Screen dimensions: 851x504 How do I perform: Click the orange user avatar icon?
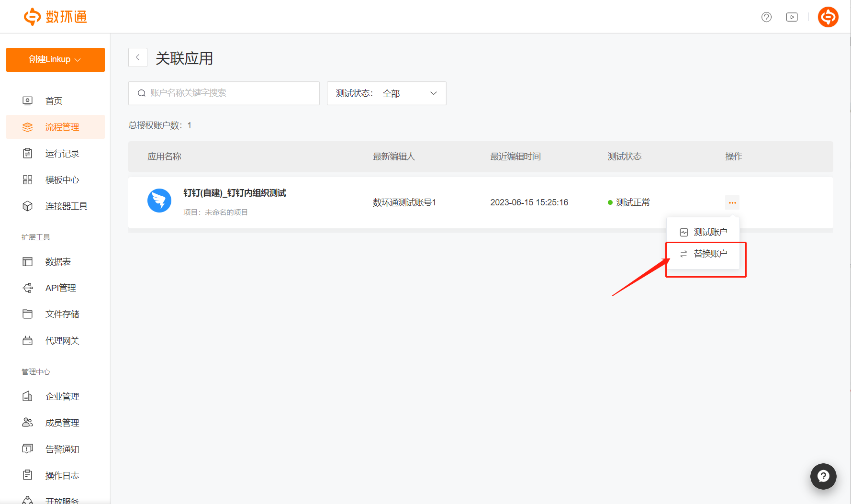828,17
